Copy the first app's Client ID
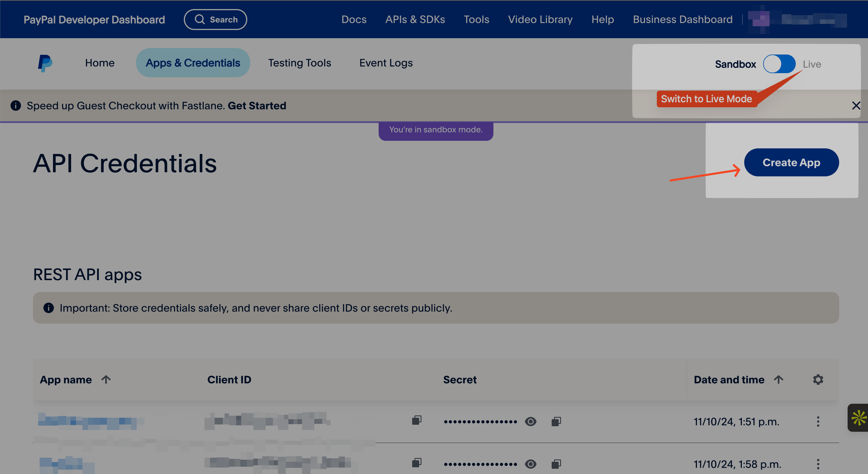The width and height of the screenshot is (868, 474). click(x=417, y=420)
